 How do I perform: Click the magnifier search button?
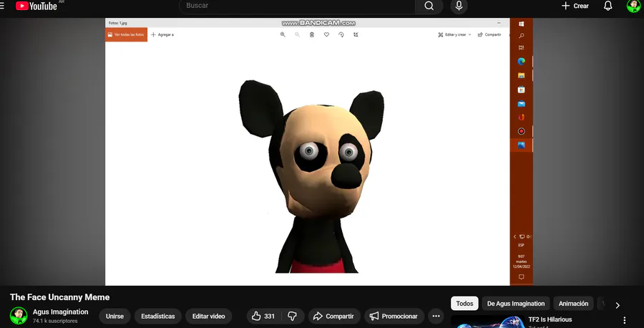coord(429,6)
